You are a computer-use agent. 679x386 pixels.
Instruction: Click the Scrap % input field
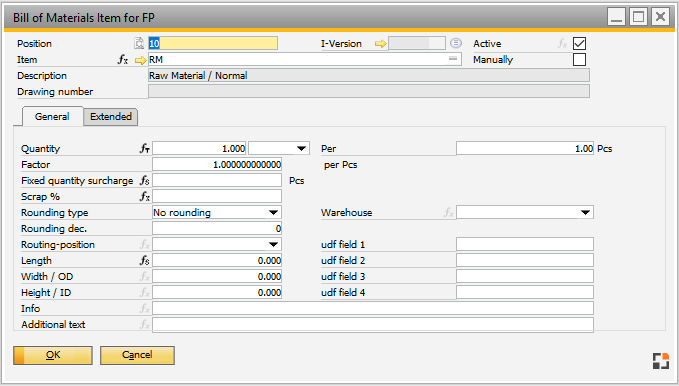[x=217, y=197]
